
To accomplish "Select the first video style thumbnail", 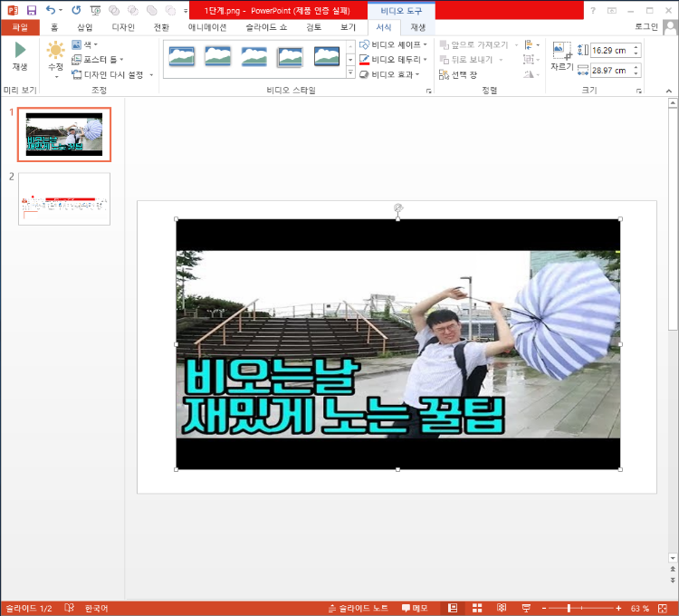I will click(181, 56).
